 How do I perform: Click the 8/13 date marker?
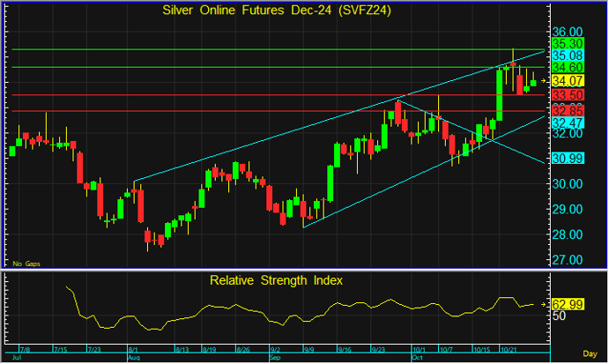click(x=182, y=350)
